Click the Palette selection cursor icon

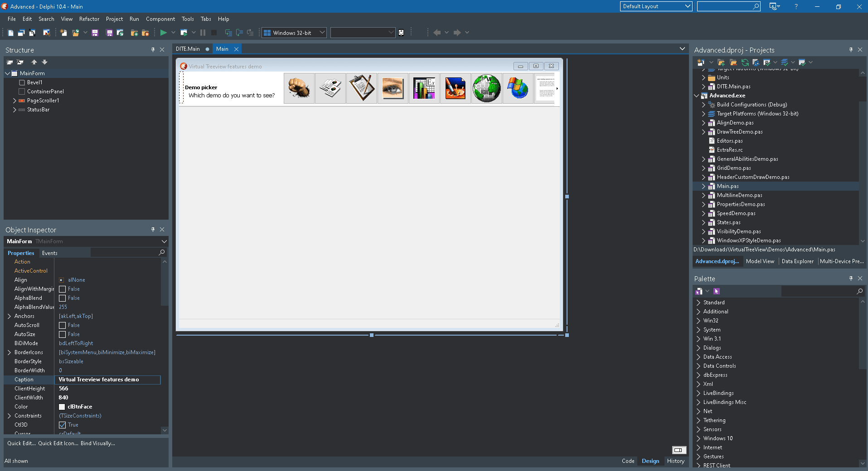pos(717,291)
